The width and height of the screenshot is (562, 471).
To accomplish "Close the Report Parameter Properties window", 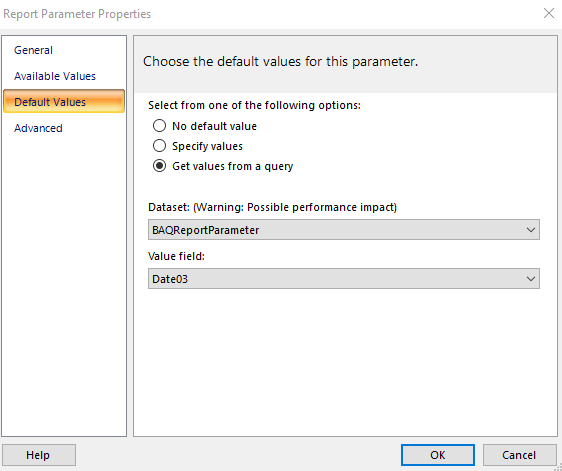I will point(549,13).
